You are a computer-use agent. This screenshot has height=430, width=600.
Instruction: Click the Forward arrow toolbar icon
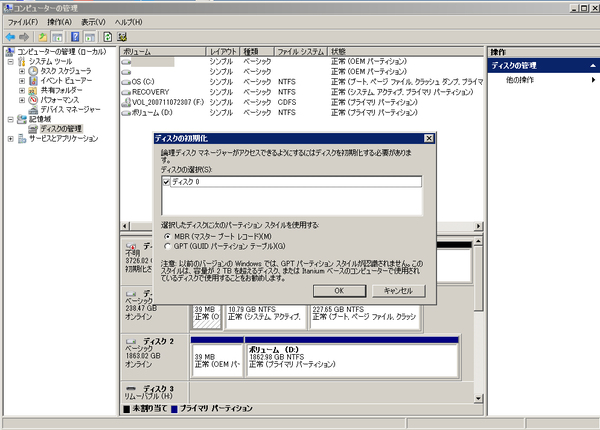(24, 37)
